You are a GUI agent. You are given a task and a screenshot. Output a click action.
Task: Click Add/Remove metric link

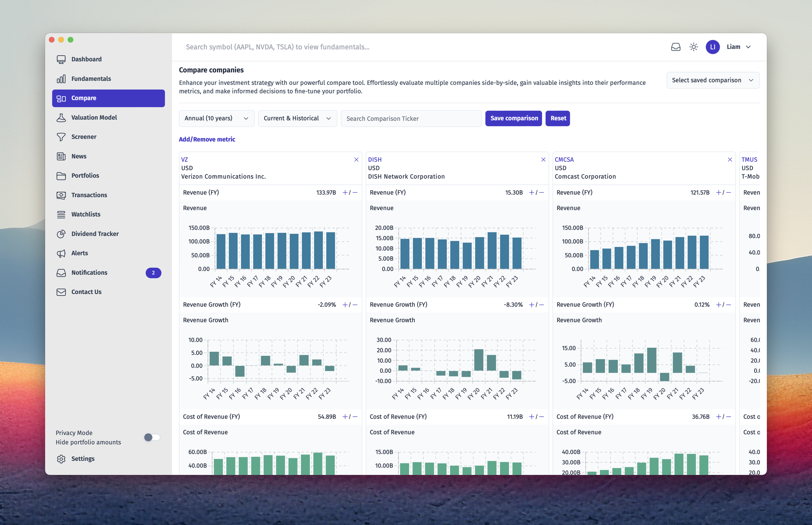207,140
